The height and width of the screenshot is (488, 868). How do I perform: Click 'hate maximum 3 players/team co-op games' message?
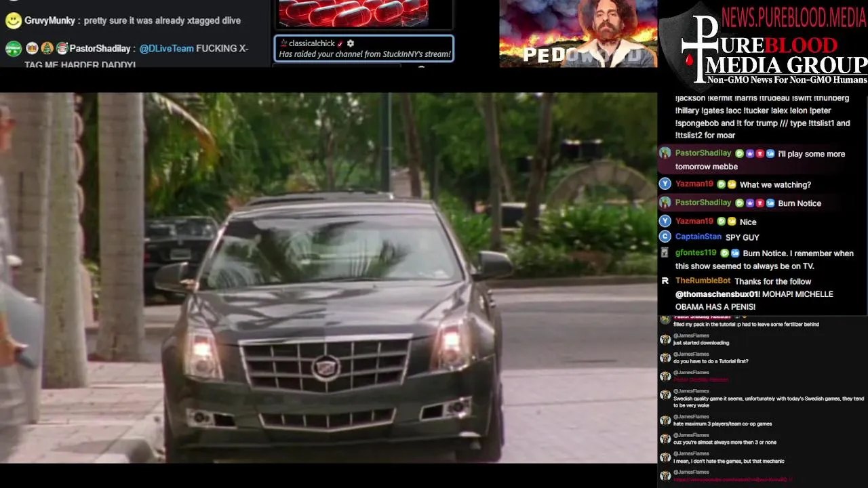coord(722,424)
